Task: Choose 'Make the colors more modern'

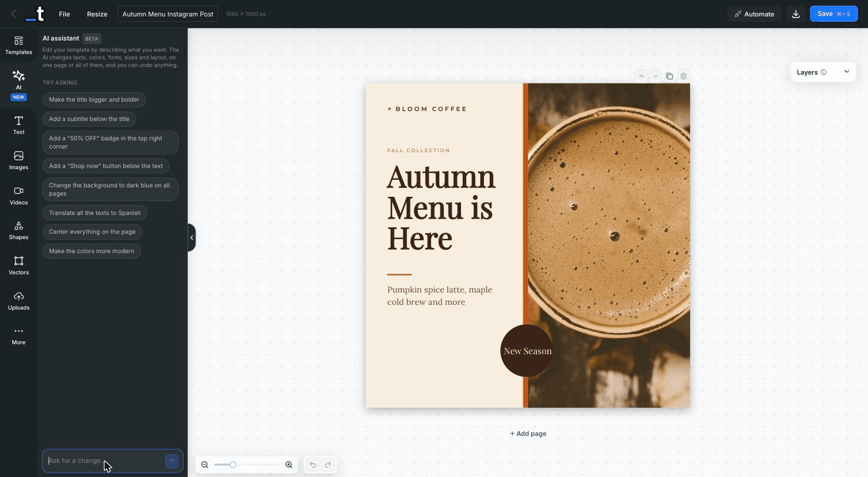Action: pos(92,251)
